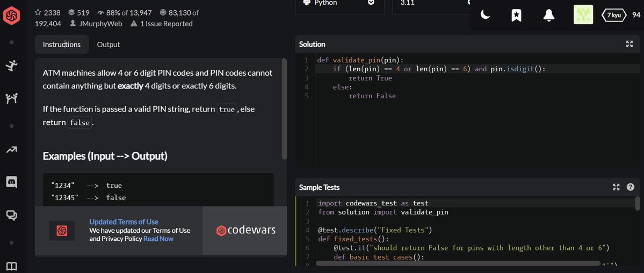
Task: Click the 7 kyu rank badge
Action: pos(614,15)
